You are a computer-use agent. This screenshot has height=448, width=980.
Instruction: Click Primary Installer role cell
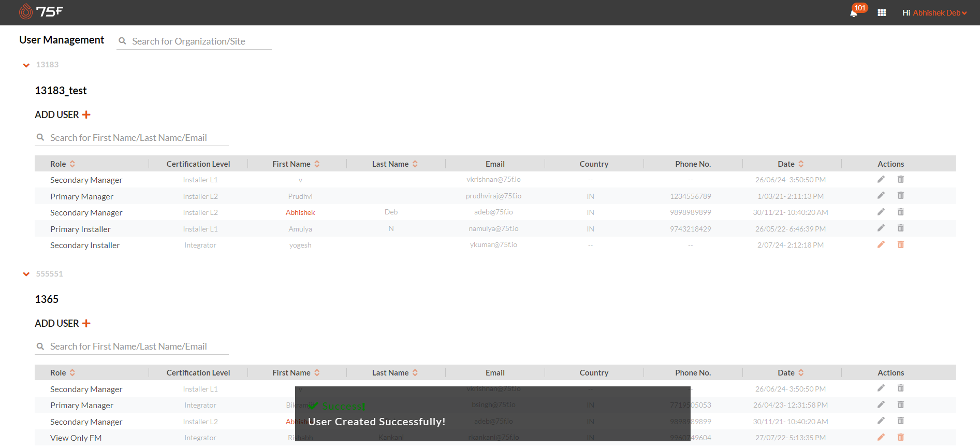tap(80, 229)
